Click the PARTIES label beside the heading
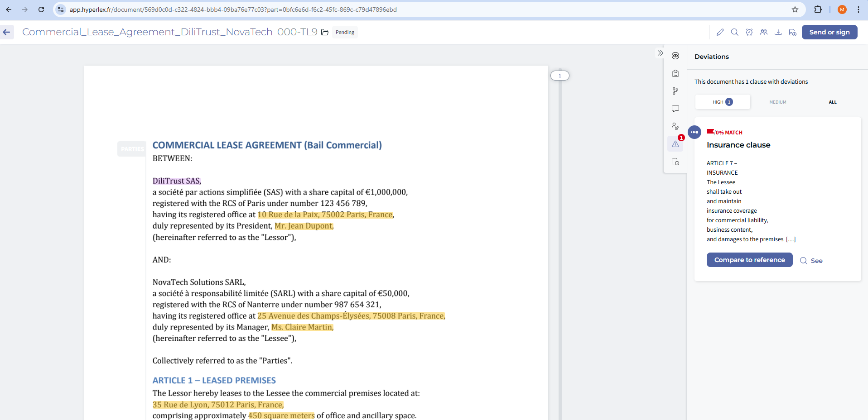 132,149
